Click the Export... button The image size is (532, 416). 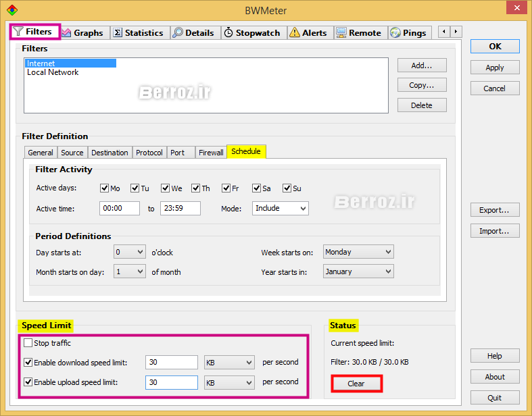click(495, 210)
